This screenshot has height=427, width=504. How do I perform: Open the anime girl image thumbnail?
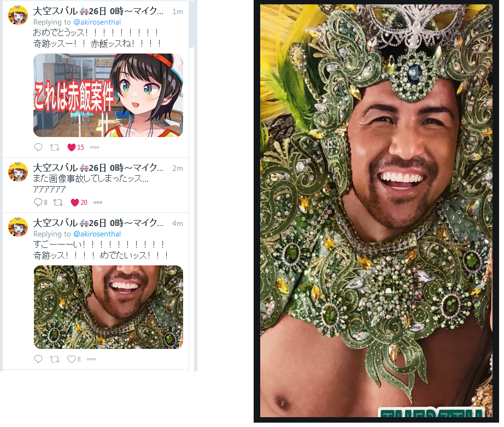108,96
